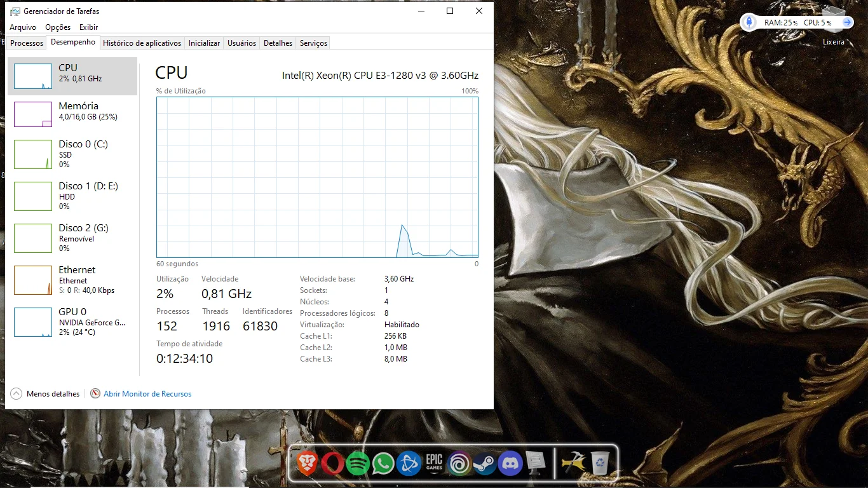The width and height of the screenshot is (868, 488).
Task: Click the Velocidade base value 3,60 GHz
Action: 399,279
